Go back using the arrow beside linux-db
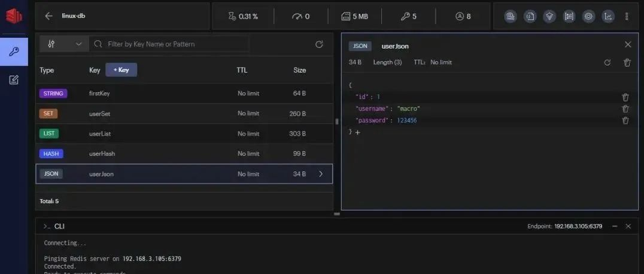The image size is (644, 274). [49, 16]
